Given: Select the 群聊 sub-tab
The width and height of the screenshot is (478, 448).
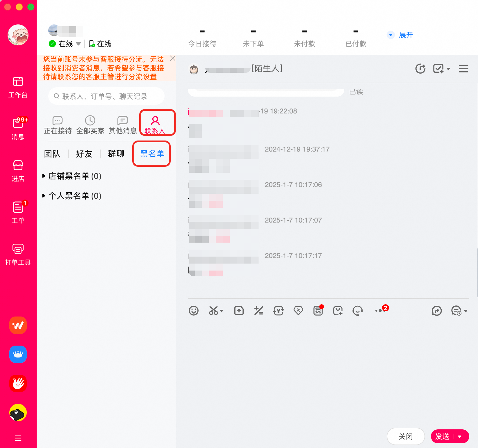Looking at the screenshot, I should [116, 154].
